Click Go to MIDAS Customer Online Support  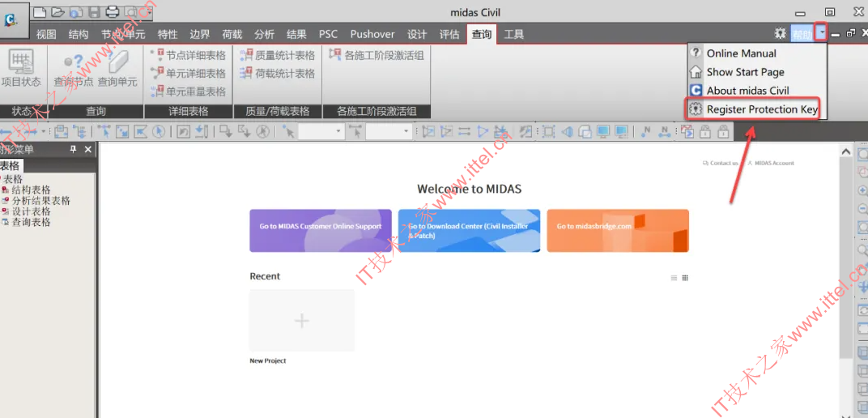(x=321, y=230)
